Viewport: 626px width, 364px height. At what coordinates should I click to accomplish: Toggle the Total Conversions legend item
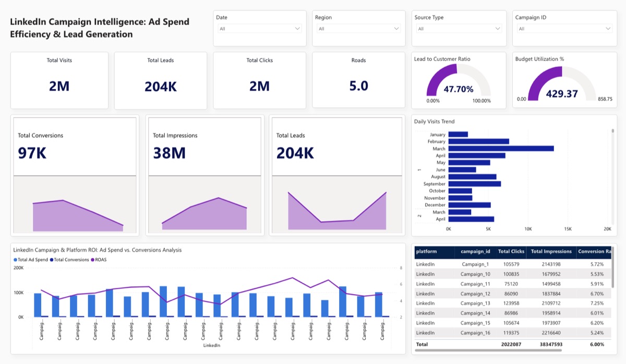pyautogui.click(x=69, y=259)
